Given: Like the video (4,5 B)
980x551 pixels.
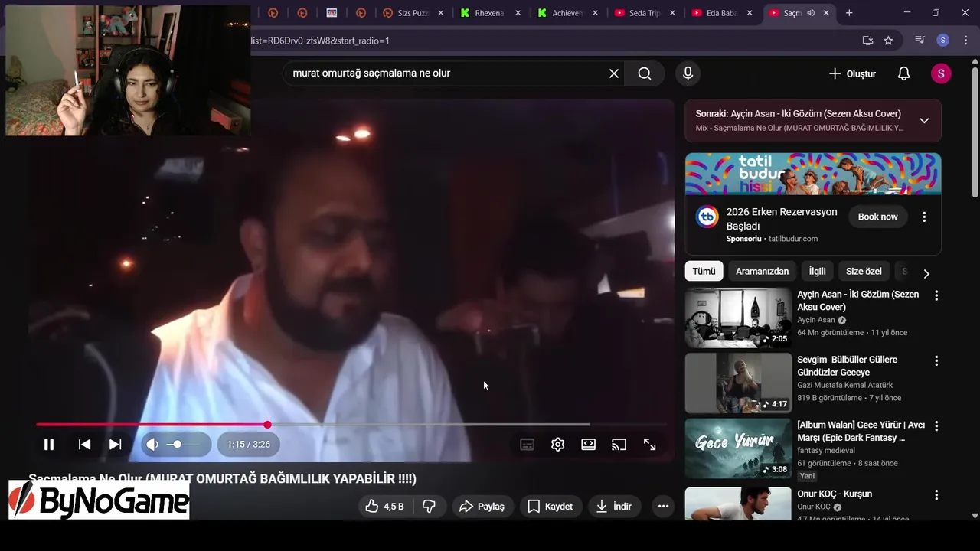Looking at the screenshot, I should 385,507.
